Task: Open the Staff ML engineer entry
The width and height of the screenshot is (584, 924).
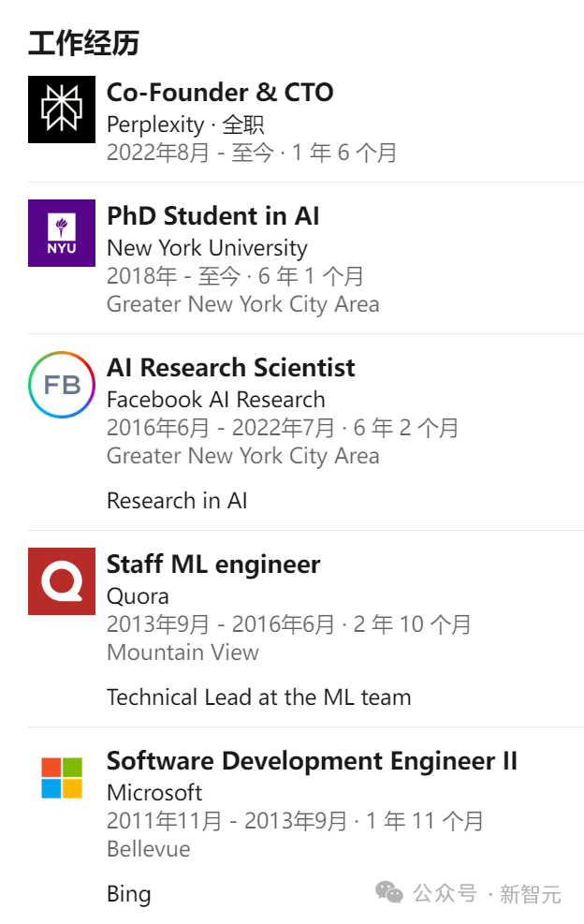Action: pos(213,565)
